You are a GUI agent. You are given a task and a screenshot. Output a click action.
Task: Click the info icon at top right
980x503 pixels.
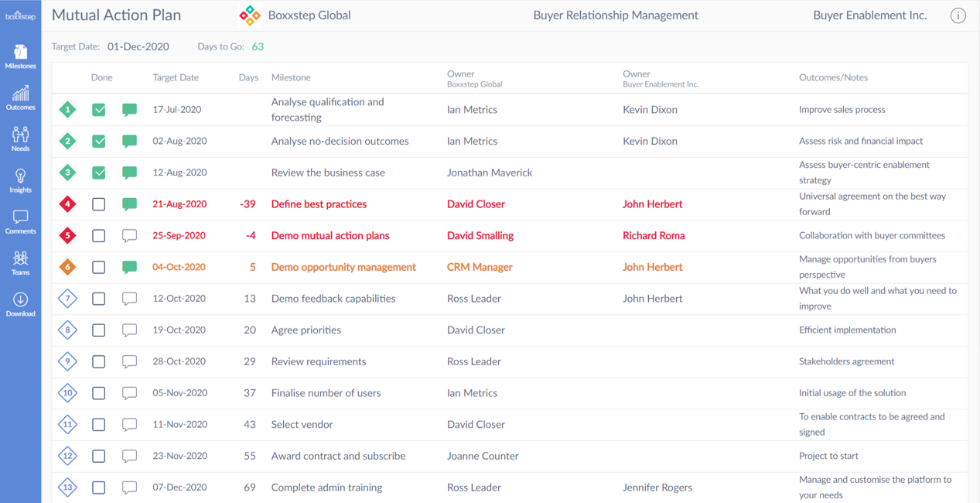[958, 15]
